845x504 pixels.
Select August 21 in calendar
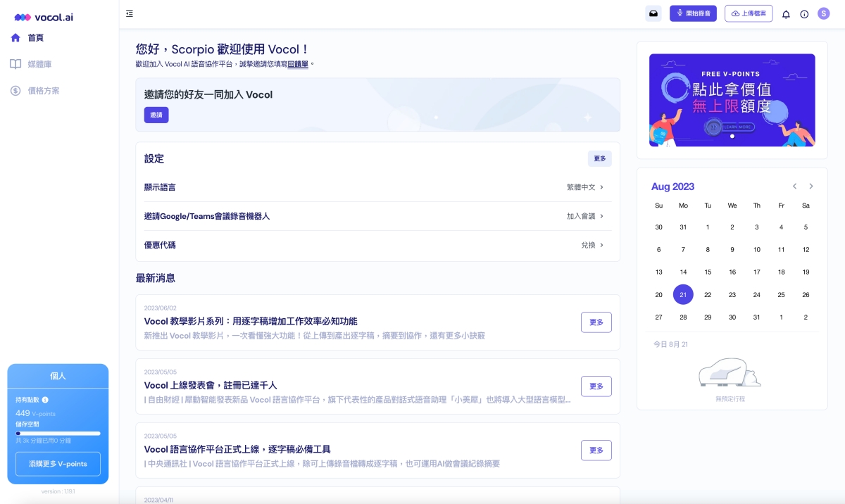(683, 295)
